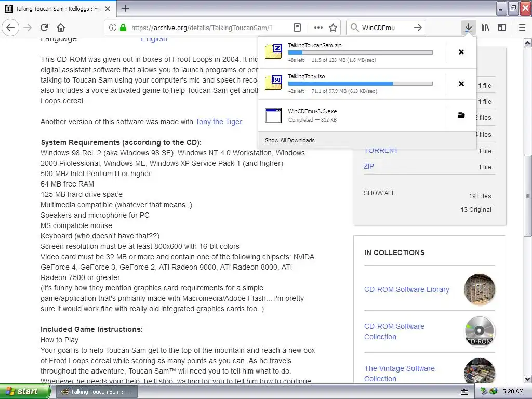Reload the current page
The image size is (532, 399).
(x=45, y=28)
